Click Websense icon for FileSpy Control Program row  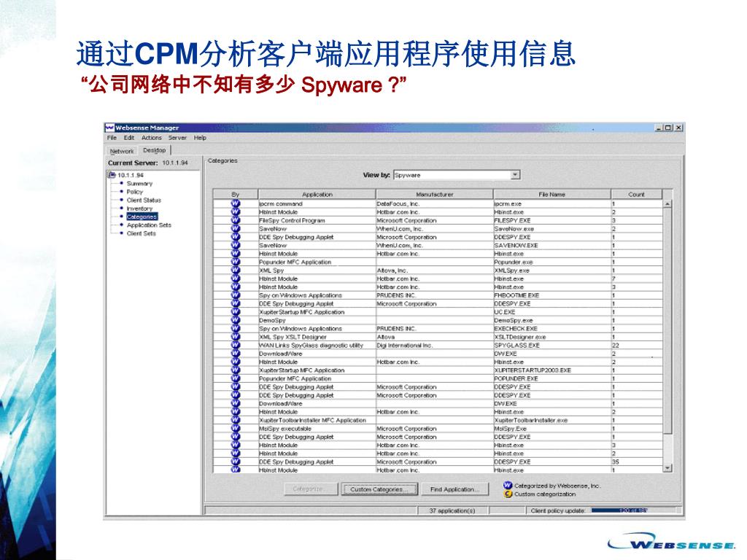click(x=236, y=220)
